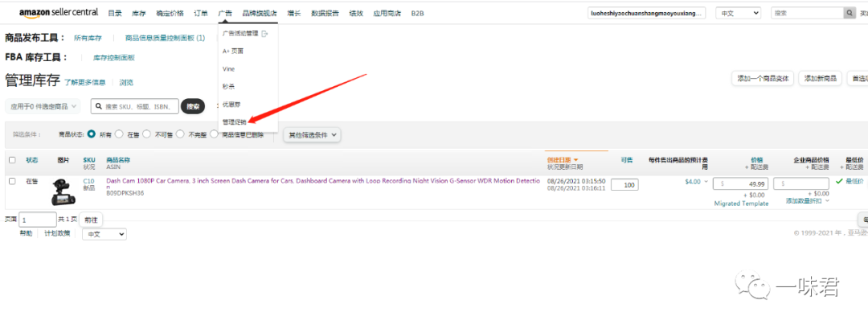868x325 pixels.
Task: Click the external-link icon beside 广告活动管理
Action: [x=264, y=33]
